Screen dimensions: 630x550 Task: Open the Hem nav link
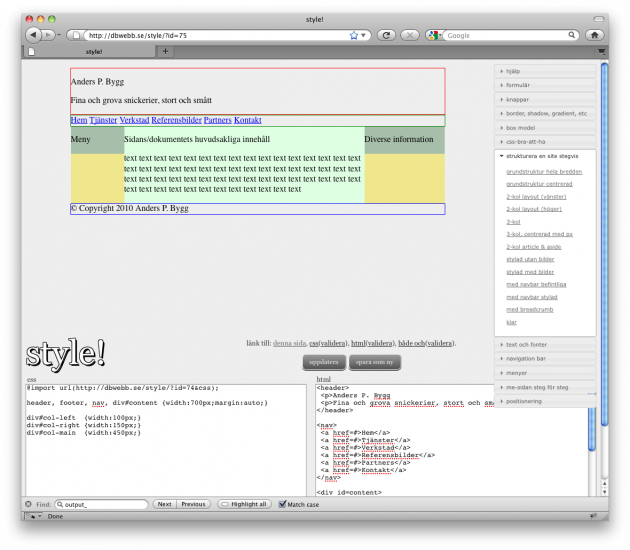pyautogui.click(x=79, y=120)
